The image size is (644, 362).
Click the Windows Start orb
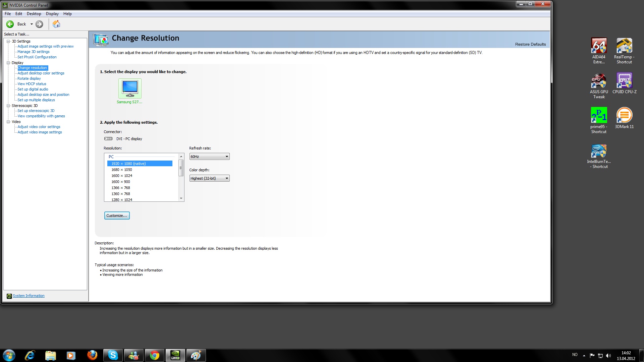tap(9, 355)
